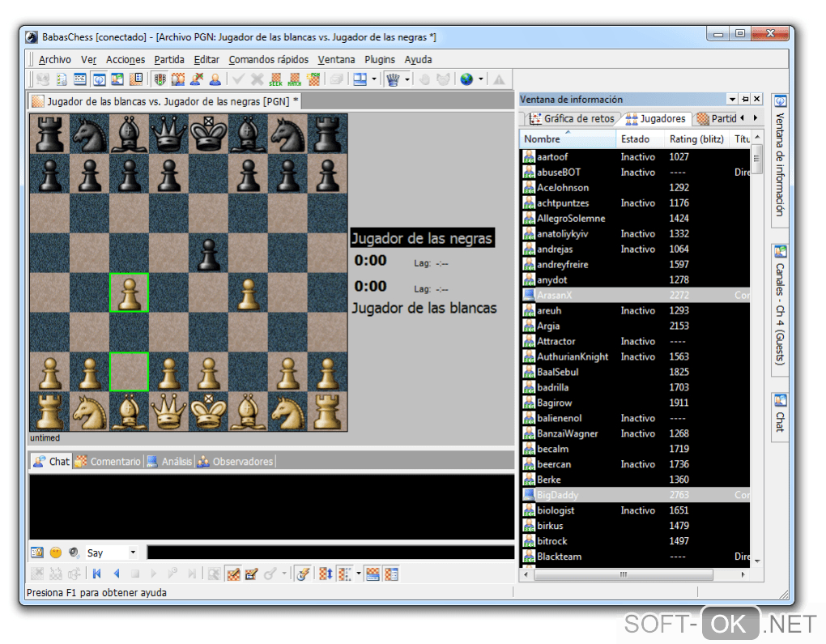Click the chat options icon beside smiley
Image resolution: width=826 pixels, height=644 pixels.
click(x=37, y=552)
